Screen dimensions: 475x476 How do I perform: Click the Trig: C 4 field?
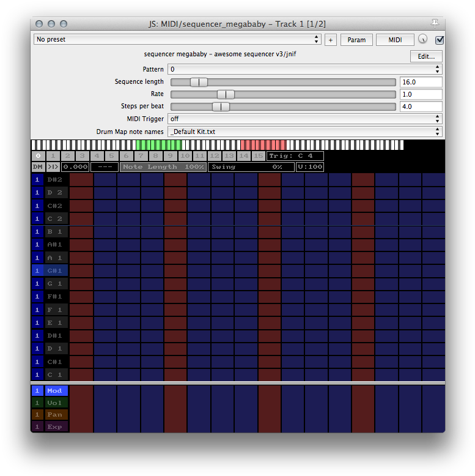pos(295,156)
